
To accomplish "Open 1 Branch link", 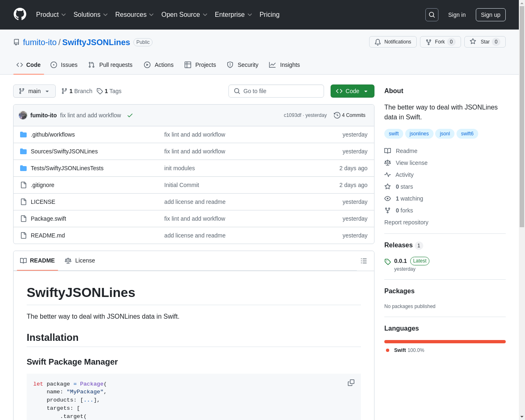I will click(x=77, y=91).
